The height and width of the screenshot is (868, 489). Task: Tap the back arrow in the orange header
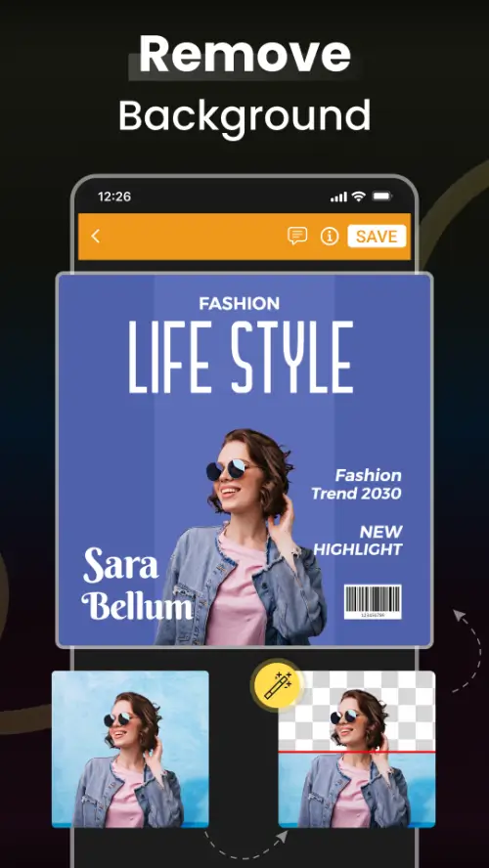coord(96,237)
